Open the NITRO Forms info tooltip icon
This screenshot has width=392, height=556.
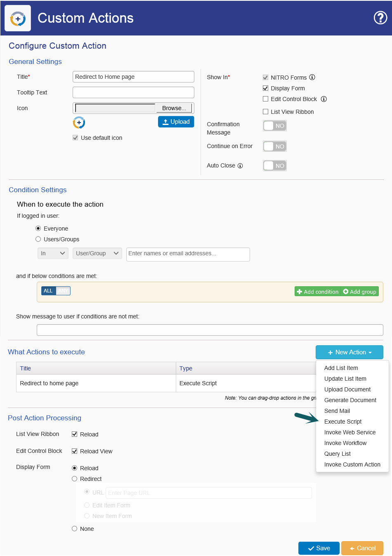pos(312,77)
